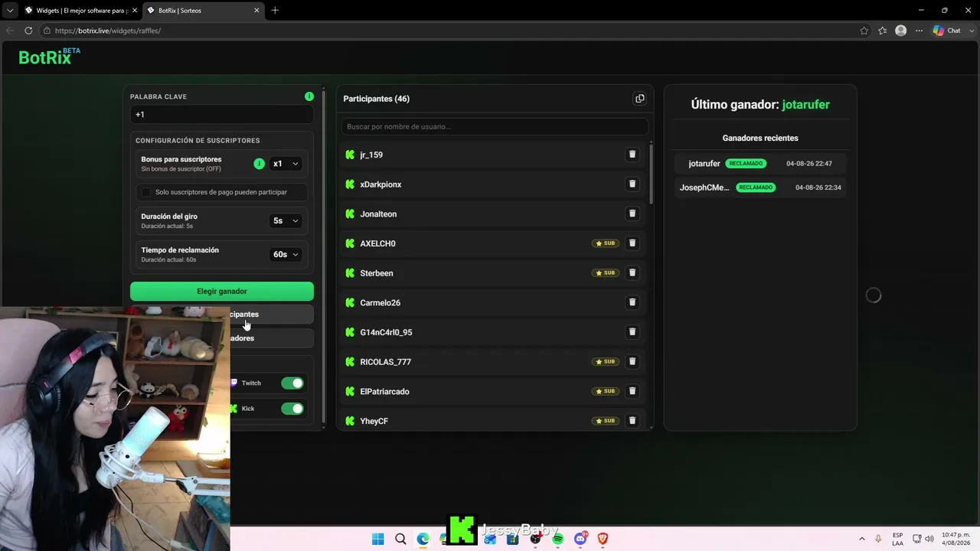Click the green info icon beside Palabra Clave

click(309, 96)
